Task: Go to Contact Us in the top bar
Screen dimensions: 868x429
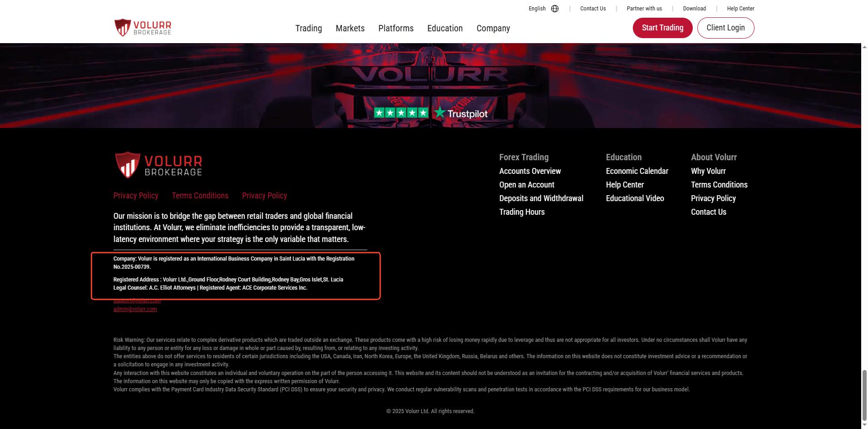Action: click(593, 9)
